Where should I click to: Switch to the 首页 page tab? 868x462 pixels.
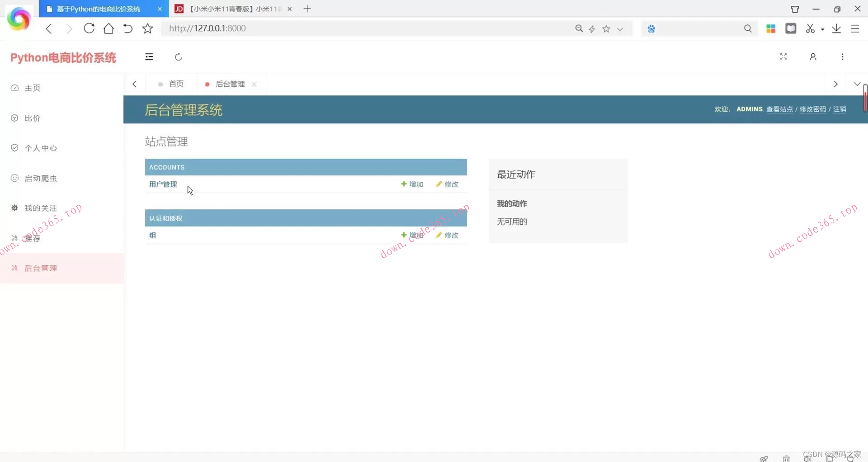click(x=171, y=84)
